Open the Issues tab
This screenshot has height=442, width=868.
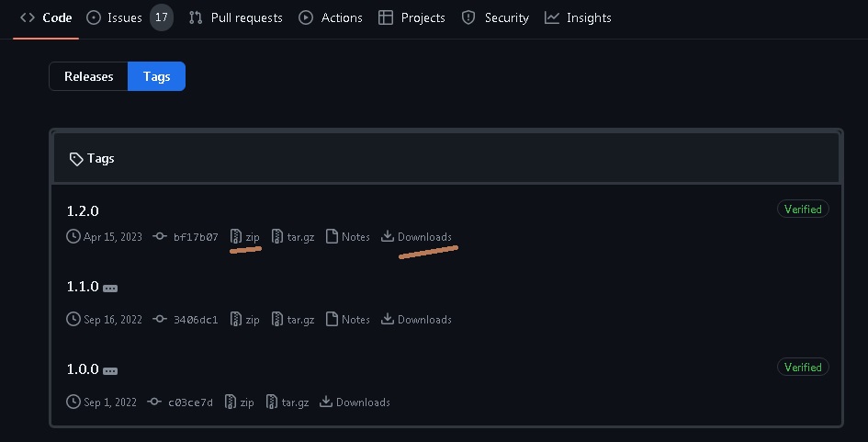click(124, 17)
